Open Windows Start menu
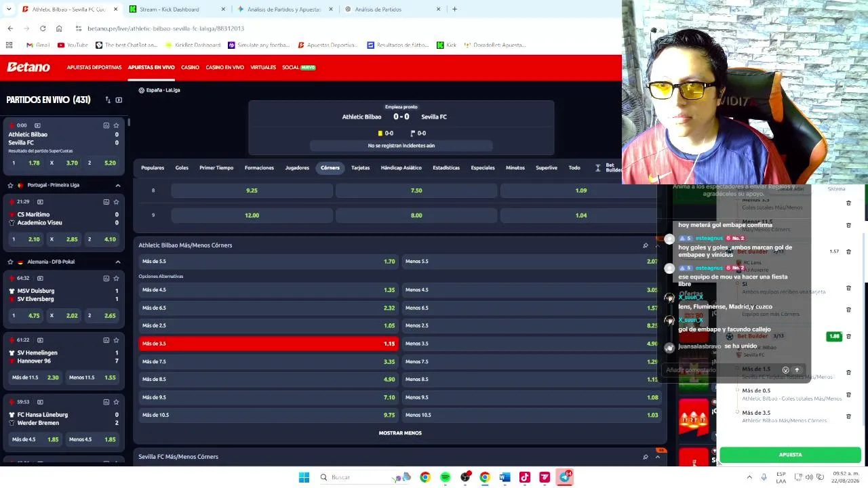868x488 pixels. (304, 477)
